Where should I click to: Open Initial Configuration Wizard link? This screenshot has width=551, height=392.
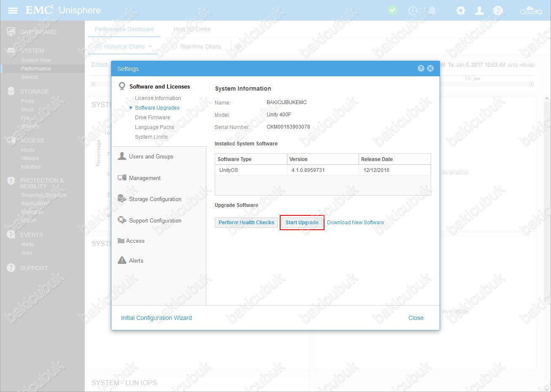point(157,318)
